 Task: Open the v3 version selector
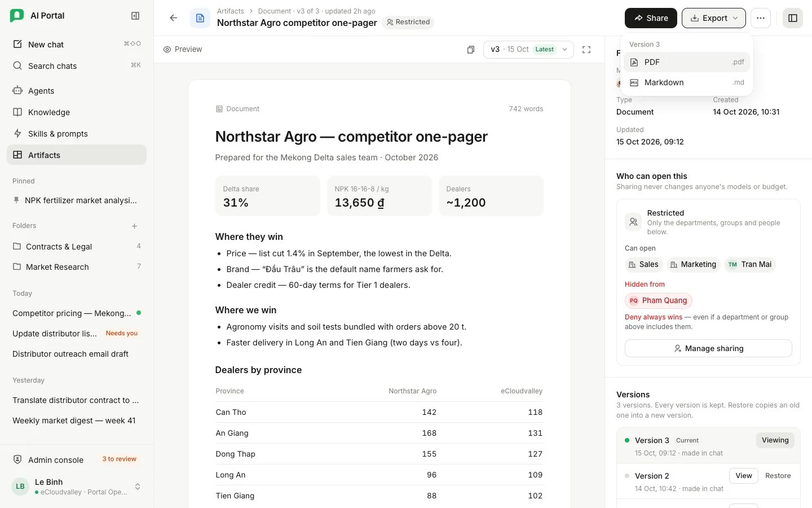[528, 50]
